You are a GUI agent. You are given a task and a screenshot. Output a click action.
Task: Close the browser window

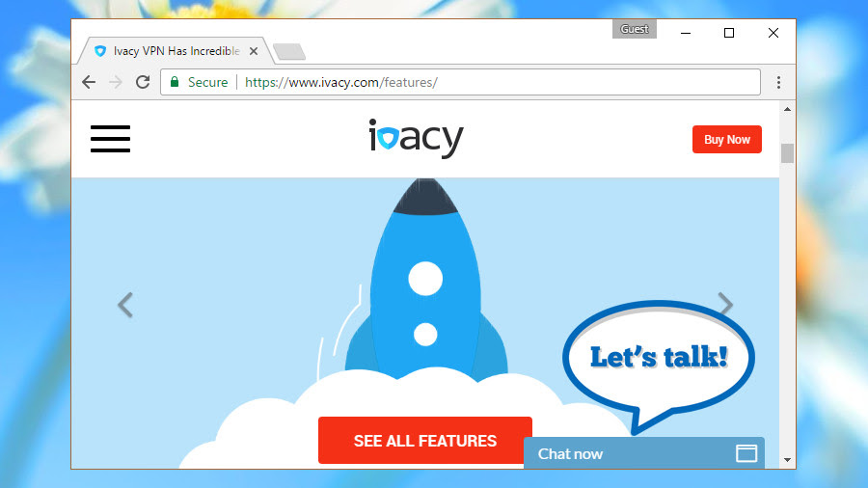pyautogui.click(x=773, y=33)
